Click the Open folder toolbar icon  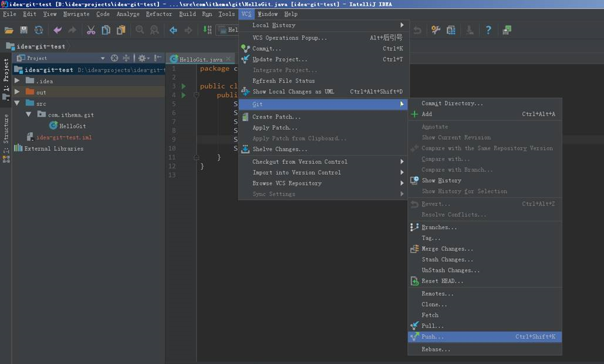(x=9, y=30)
